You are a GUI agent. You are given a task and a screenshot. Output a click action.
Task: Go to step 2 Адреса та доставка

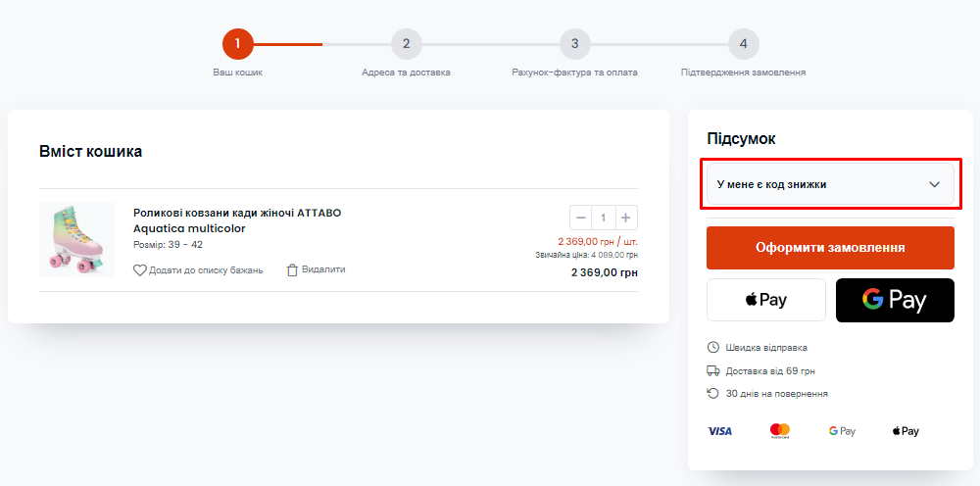click(x=407, y=44)
